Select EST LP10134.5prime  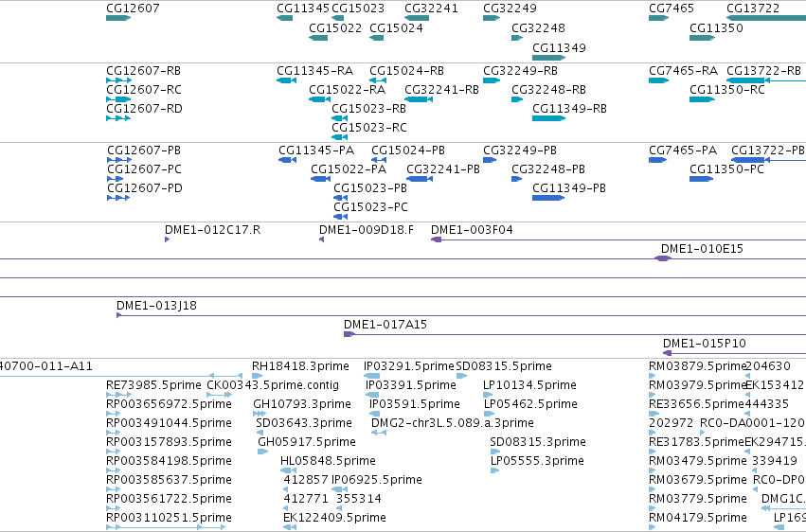click(x=488, y=395)
